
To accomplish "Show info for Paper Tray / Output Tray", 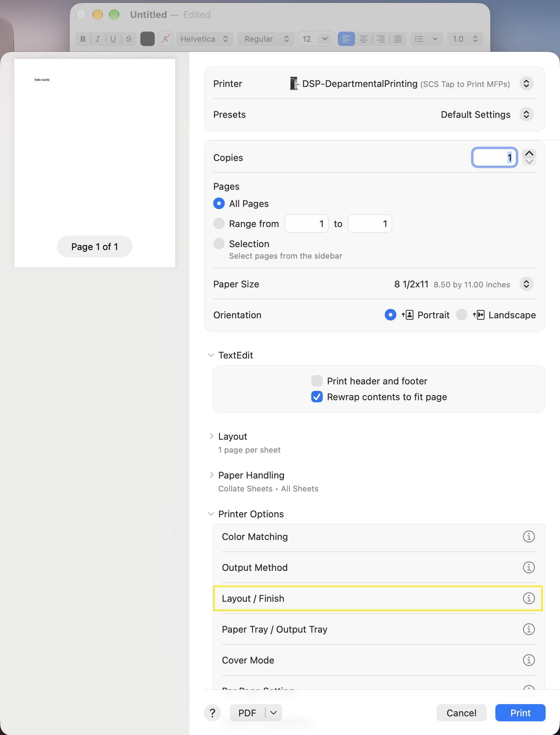I will 528,629.
